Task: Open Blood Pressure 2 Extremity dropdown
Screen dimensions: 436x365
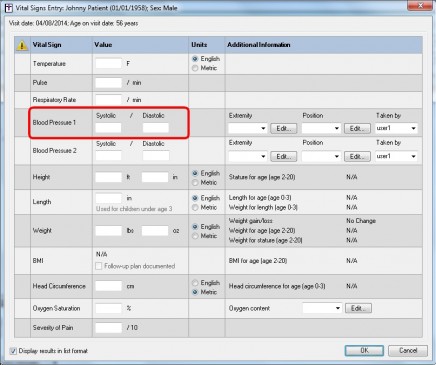Action: pyautogui.click(x=248, y=156)
